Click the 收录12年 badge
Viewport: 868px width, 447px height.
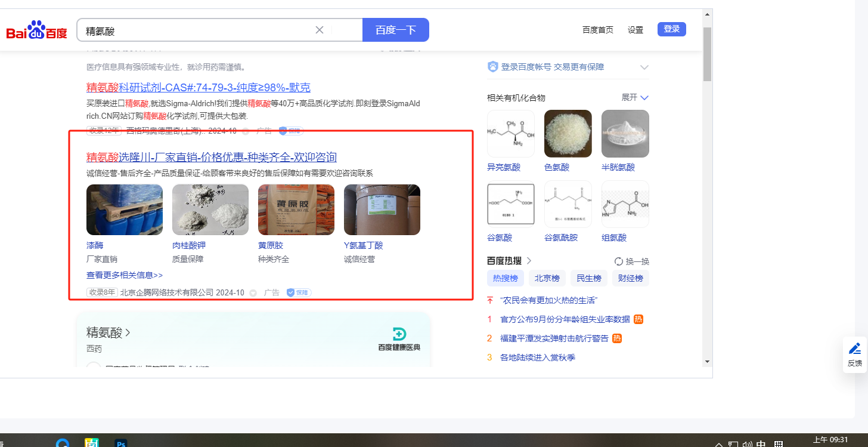(x=104, y=131)
